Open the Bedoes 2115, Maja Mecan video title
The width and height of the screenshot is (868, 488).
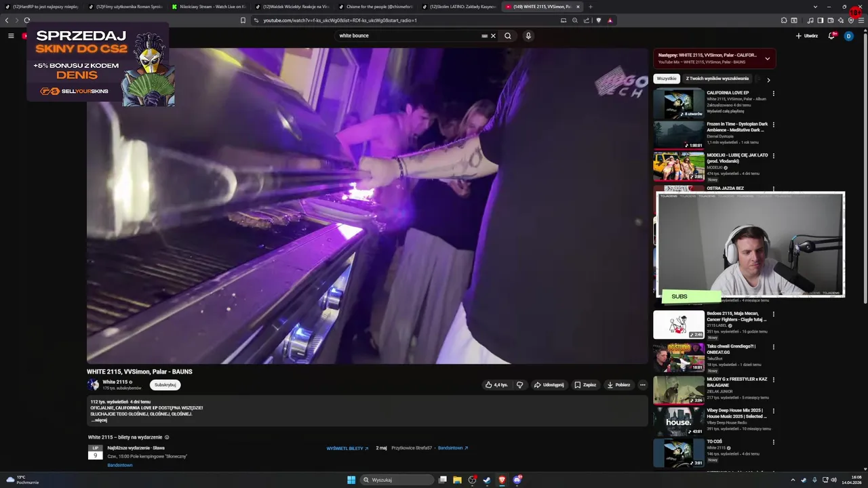click(x=736, y=317)
